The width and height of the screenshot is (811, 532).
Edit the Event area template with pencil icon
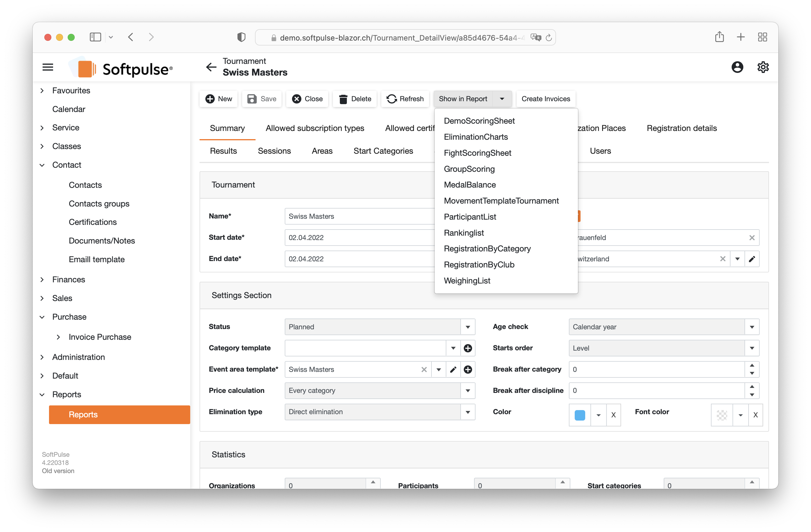(453, 369)
